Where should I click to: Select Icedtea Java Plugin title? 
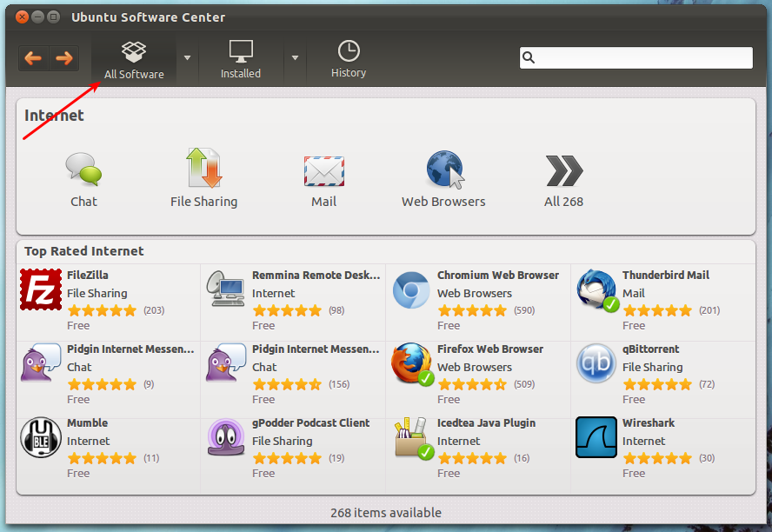pos(487,422)
